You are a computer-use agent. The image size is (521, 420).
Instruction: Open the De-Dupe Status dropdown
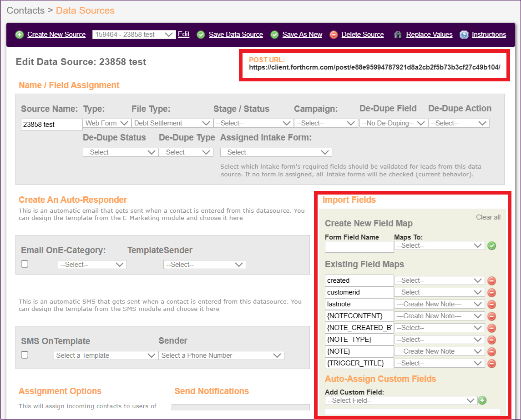(121, 152)
